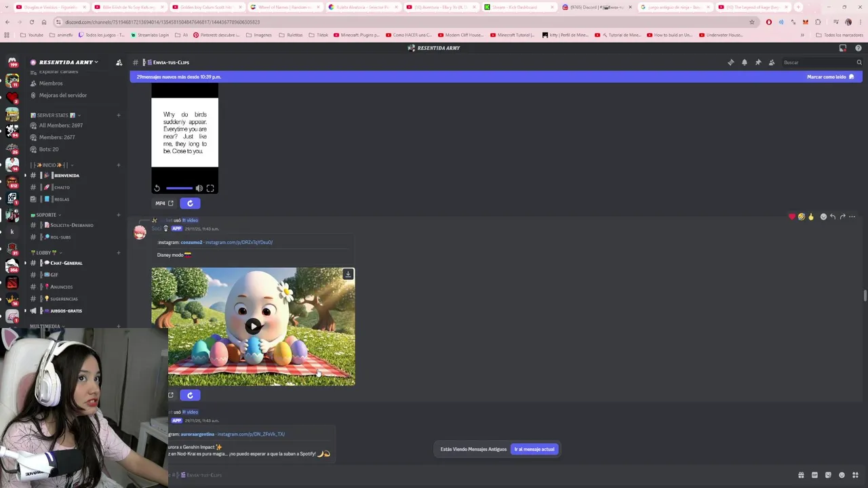This screenshot has height=488, width=868.
Task: Open external link icon under egg video
Action: coord(171,395)
